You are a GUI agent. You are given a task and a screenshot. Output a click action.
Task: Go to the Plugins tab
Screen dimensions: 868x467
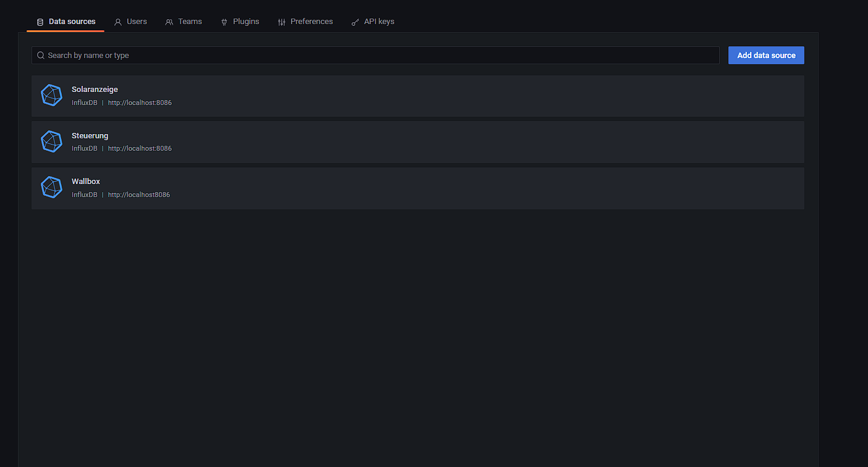(x=246, y=22)
